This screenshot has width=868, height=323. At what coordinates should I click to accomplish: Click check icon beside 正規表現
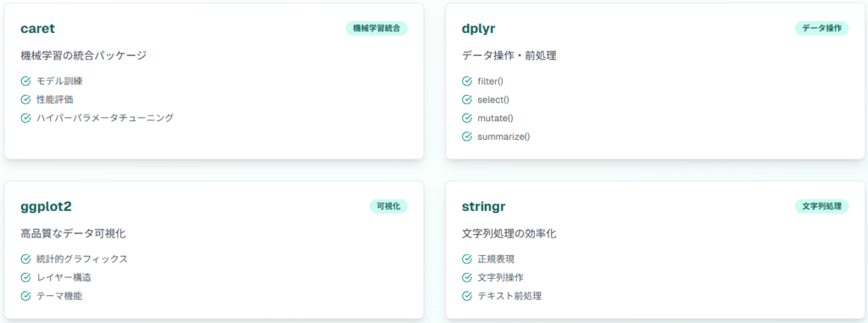[467, 259]
